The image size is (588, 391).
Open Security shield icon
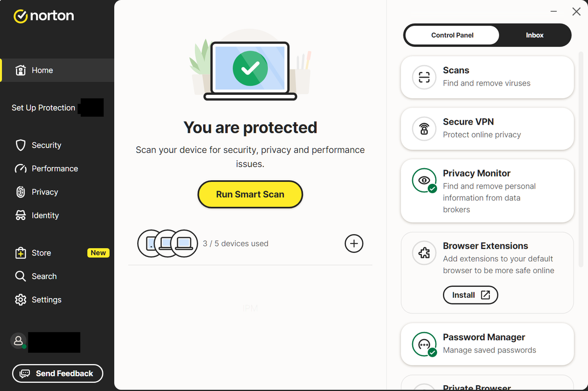click(21, 145)
